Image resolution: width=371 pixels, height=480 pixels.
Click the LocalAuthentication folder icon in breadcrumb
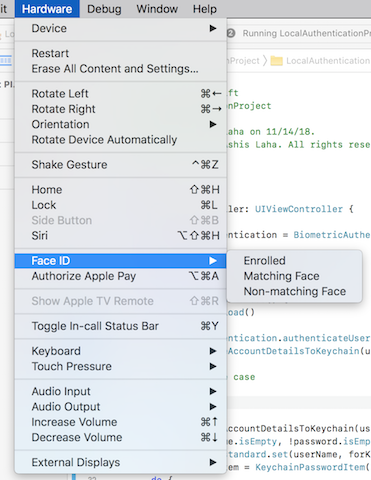click(276, 61)
